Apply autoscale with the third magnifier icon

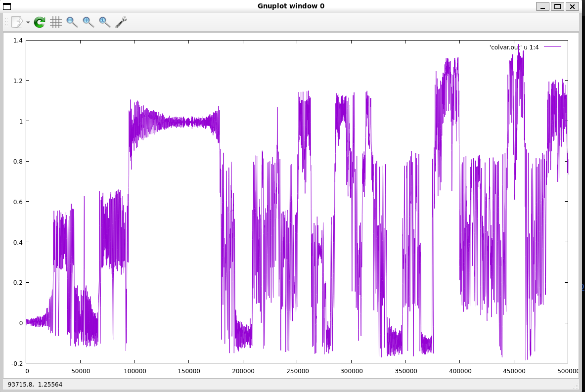point(104,22)
